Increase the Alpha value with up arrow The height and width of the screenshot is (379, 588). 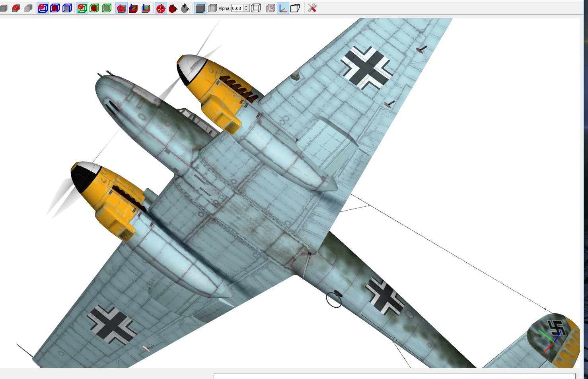click(246, 6)
